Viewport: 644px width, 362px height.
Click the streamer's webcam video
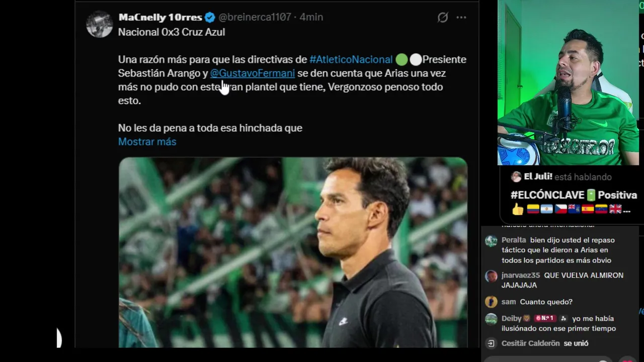(x=568, y=83)
